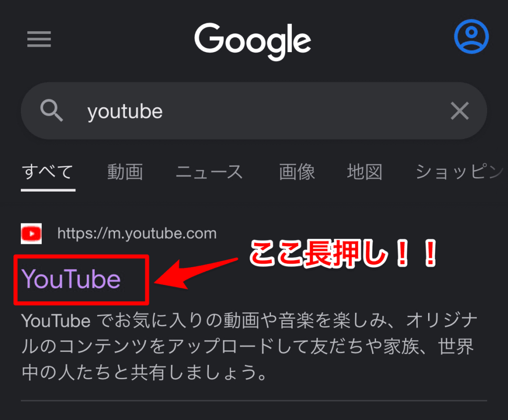
Task: Clear the search query with X
Action: click(x=460, y=111)
